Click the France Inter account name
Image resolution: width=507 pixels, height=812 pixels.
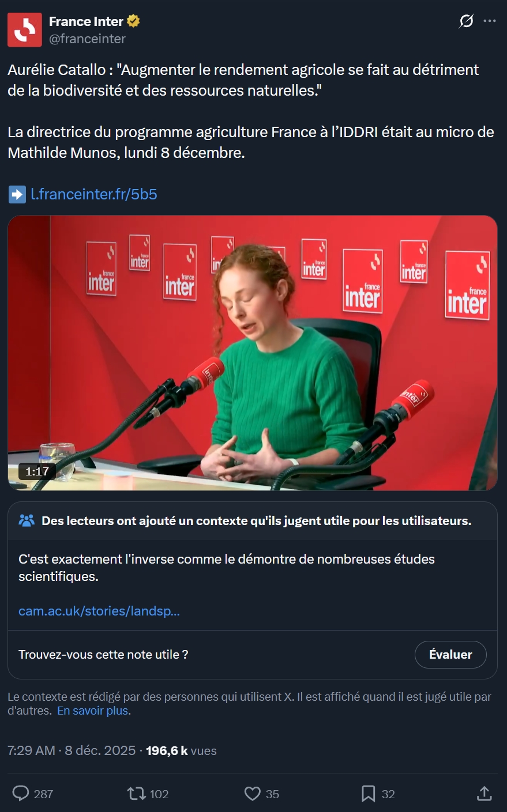tap(86, 21)
